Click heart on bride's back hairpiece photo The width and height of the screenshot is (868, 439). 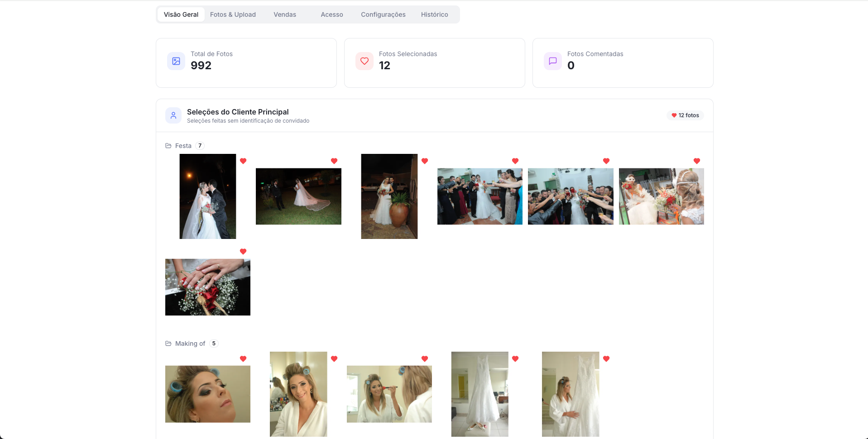[x=697, y=161]
